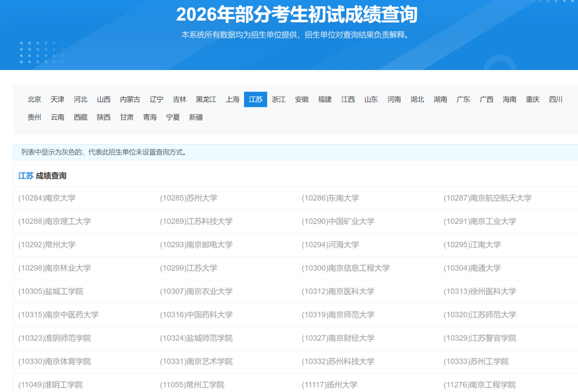Viewport: 578px width, 392px height.
Task: Click the 江南大学 entry
Action: point(473,245)
